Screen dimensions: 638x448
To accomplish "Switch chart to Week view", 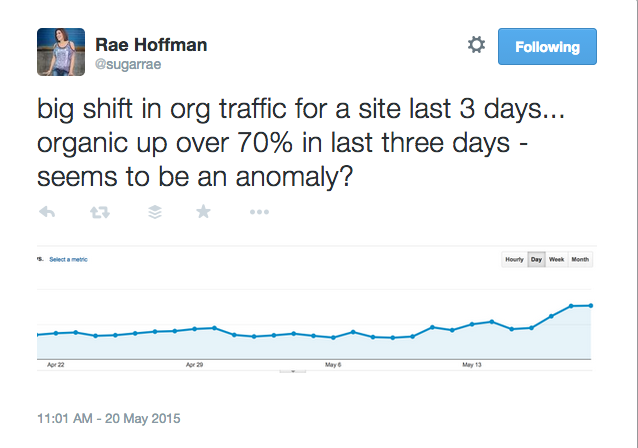I will click(x=556, y=259).
